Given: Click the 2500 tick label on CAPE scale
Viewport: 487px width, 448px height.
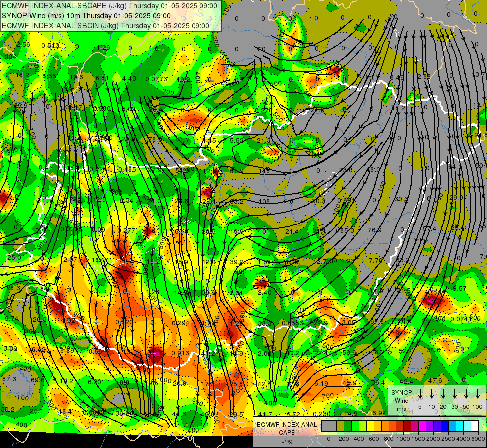Looking at the screenshot, I should [448, 439].
